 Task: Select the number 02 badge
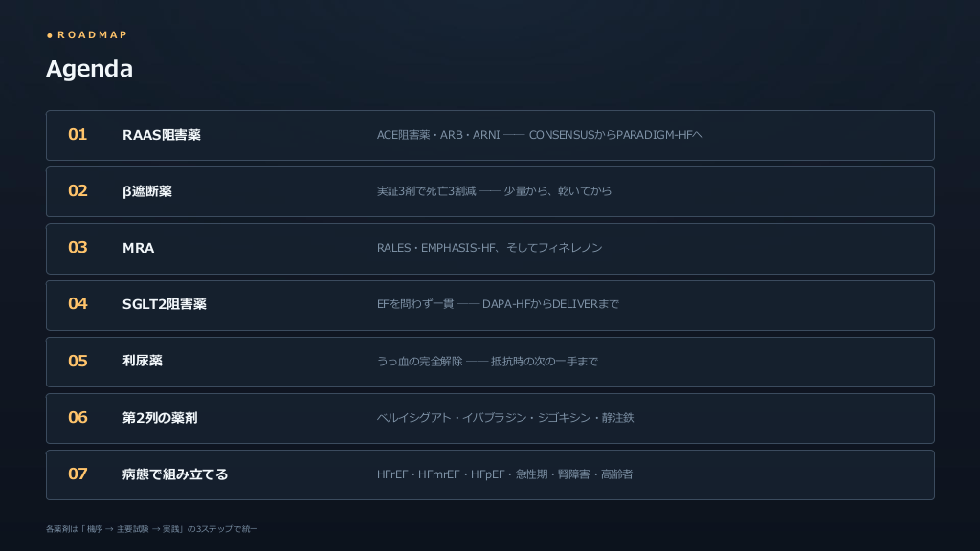[78, 190]
